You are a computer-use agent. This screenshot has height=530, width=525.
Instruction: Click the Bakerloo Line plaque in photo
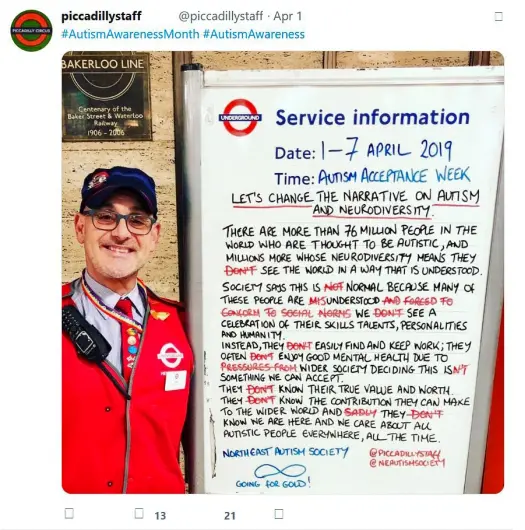click(106, 96)
